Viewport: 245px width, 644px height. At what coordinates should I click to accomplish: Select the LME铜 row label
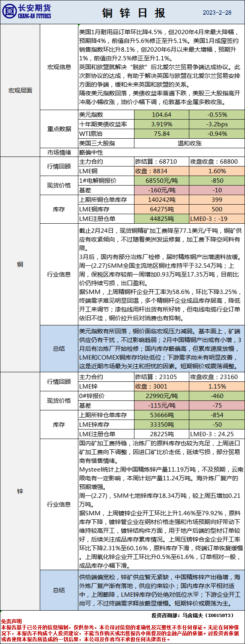[x=106, y=171]
